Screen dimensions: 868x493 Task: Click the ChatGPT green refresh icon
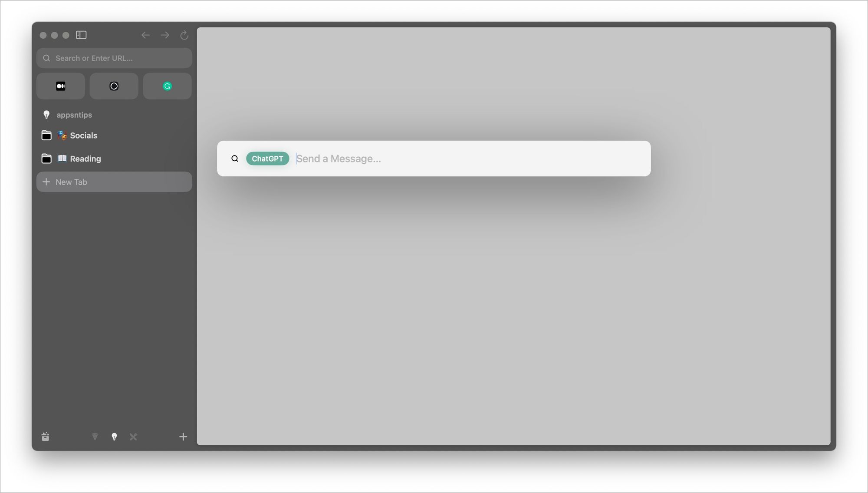168,86
